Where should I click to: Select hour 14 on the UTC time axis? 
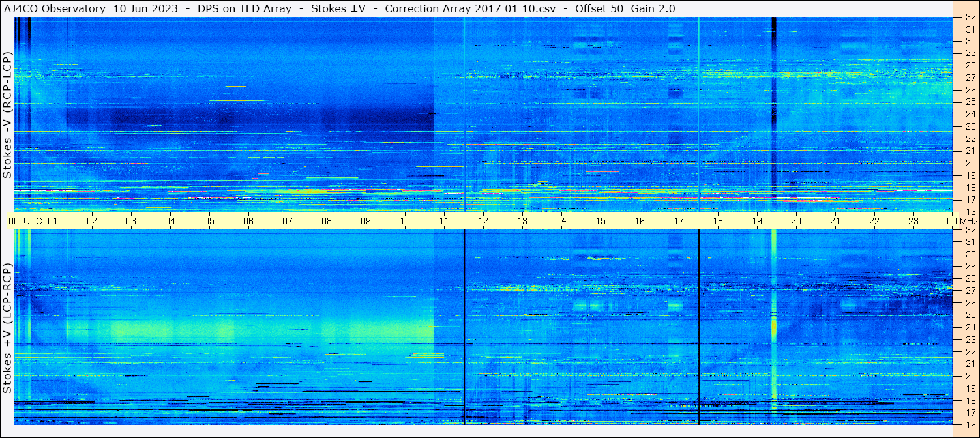coord(561,221)
